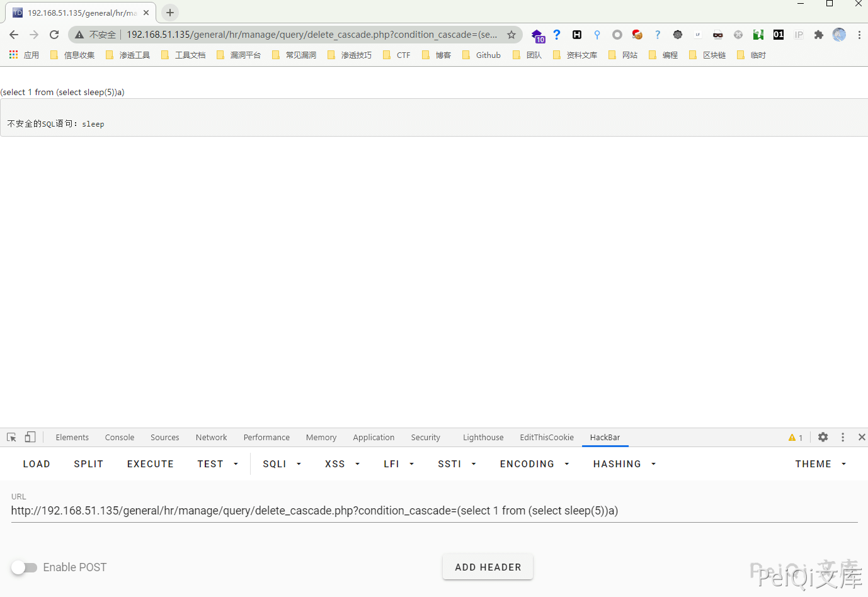Open the purple extension with the 10 badge

point(537,35)
